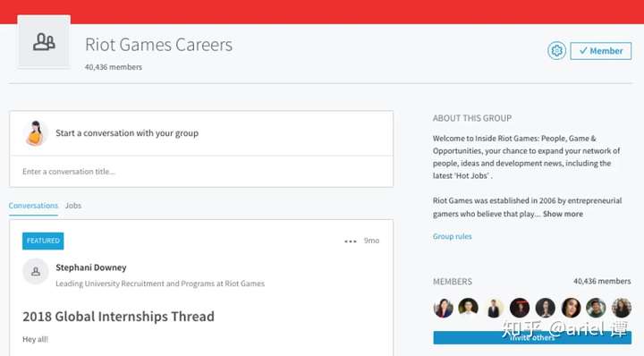Click the conversation title input field
The width and height of the screenshot is (644, 356).
coord(201,172)
